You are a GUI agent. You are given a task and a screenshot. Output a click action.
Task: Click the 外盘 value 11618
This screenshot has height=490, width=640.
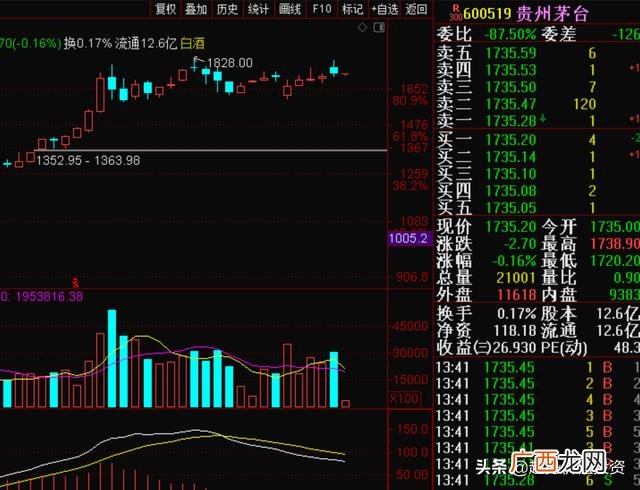coord(516,295)
